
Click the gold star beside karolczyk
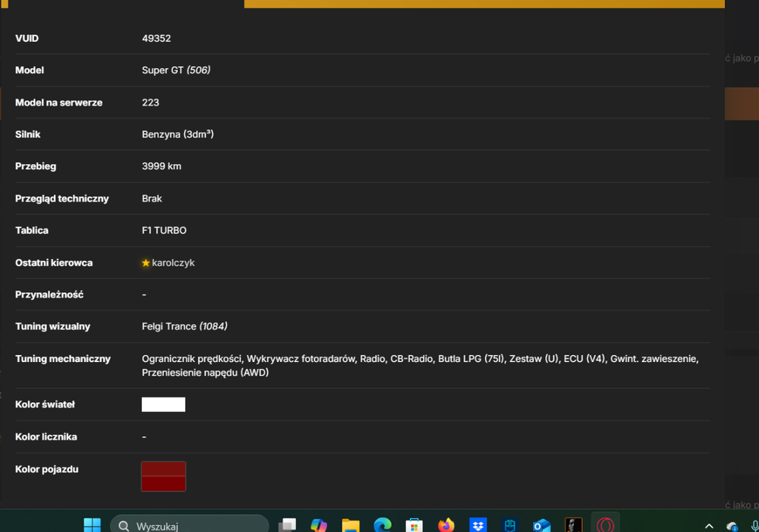point(146,263)
